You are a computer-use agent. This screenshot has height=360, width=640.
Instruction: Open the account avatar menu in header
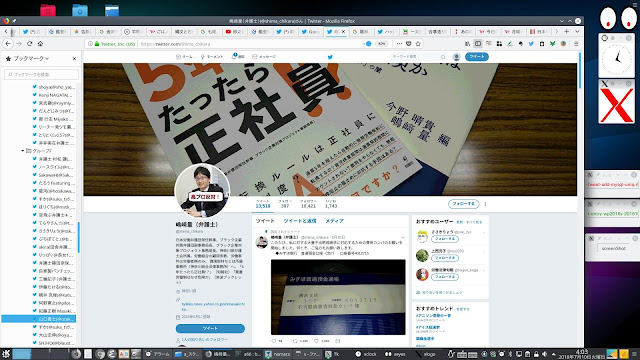456,57
